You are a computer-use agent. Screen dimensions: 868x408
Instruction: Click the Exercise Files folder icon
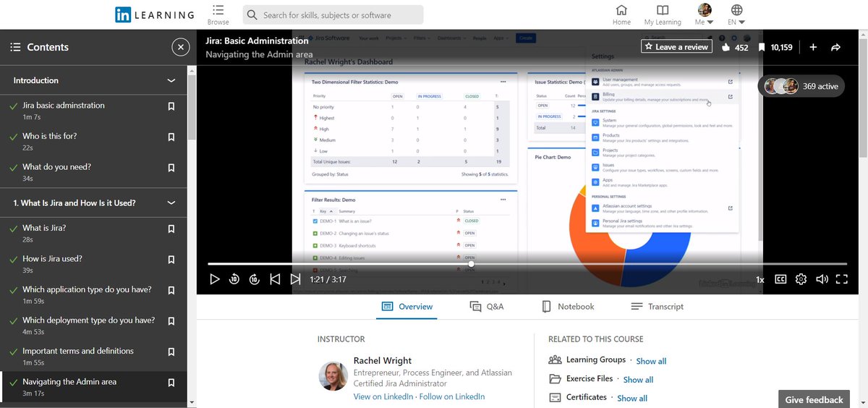click(555, 378)
